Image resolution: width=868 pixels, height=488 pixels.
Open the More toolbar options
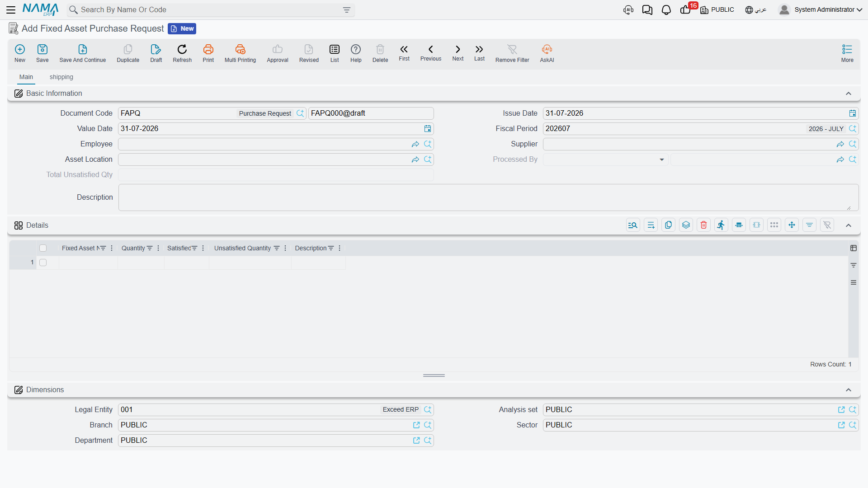pos(847,53)
